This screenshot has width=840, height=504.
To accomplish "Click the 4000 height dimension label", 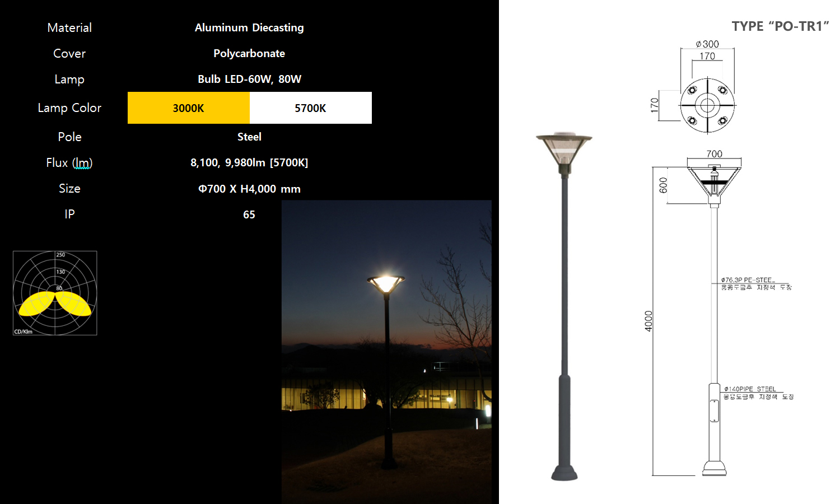I will pyautogui.click(x=648, y=321).
